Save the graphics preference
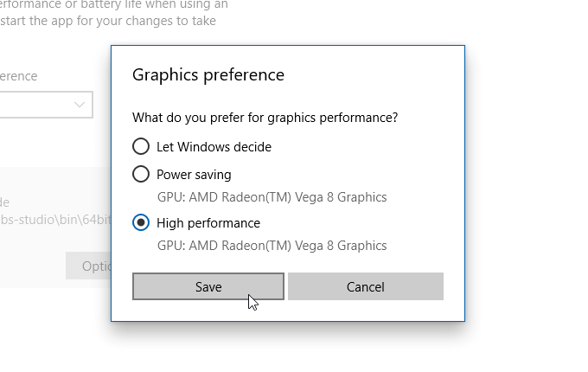This screenshot has width=588, height=372. click(x=208, y=286)
